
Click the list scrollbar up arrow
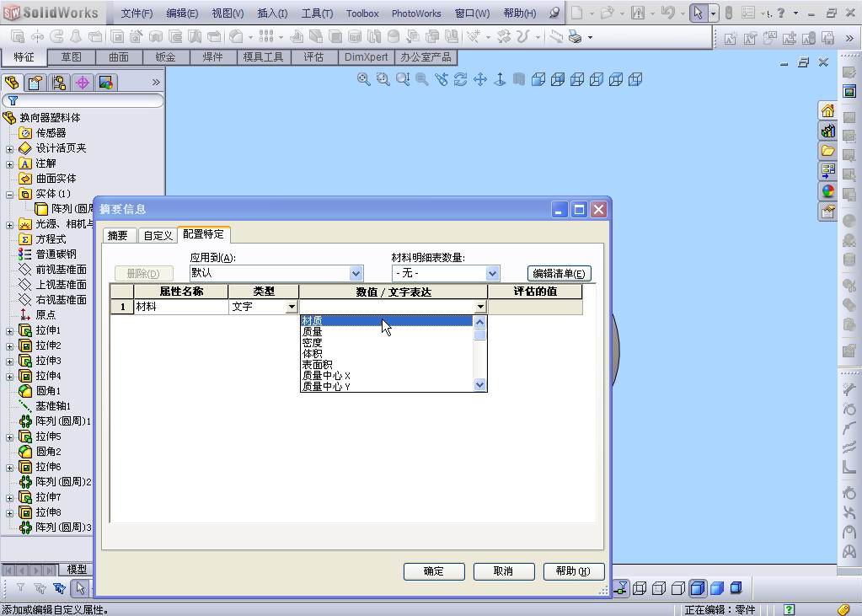click(480, 322)
